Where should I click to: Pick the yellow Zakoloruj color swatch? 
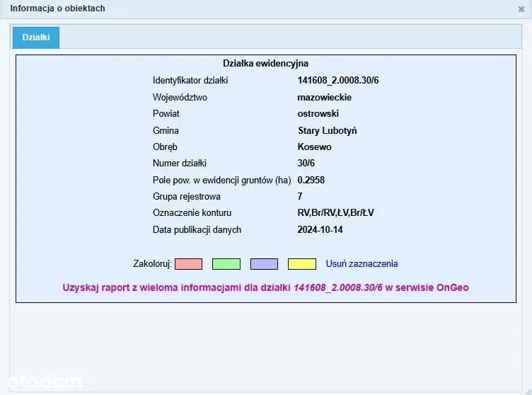pyautogui.click(x=302, y=264)
